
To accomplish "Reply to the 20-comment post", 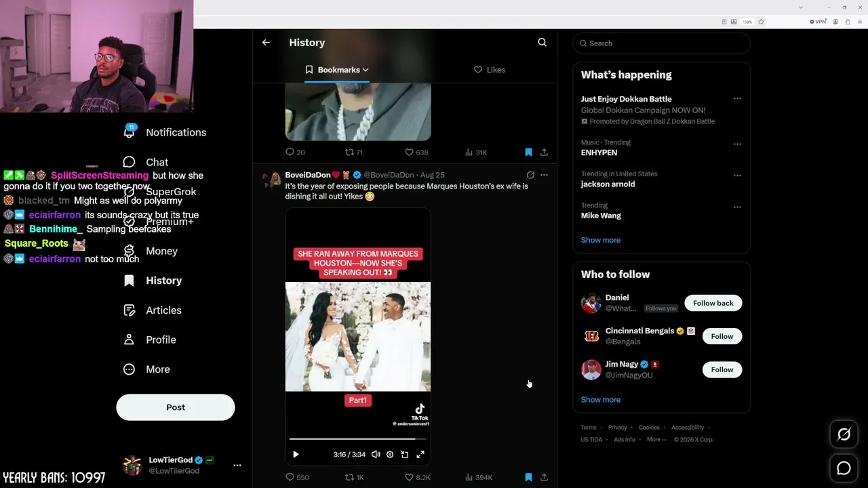I will 295,152.
